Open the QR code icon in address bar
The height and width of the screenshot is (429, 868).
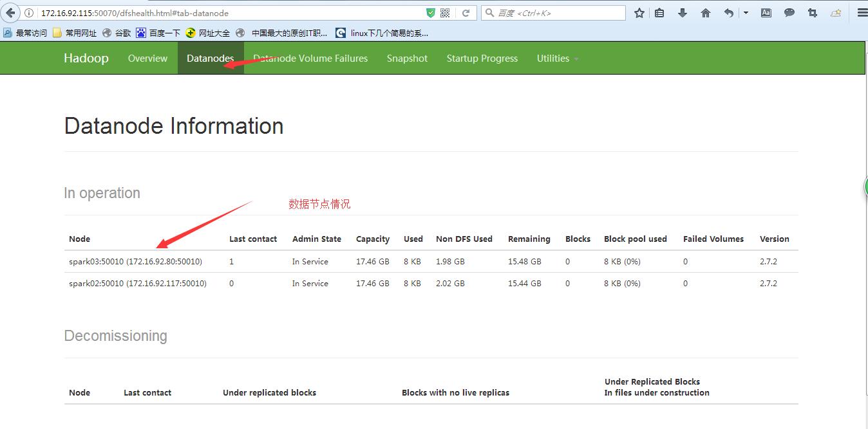[445, 13]
